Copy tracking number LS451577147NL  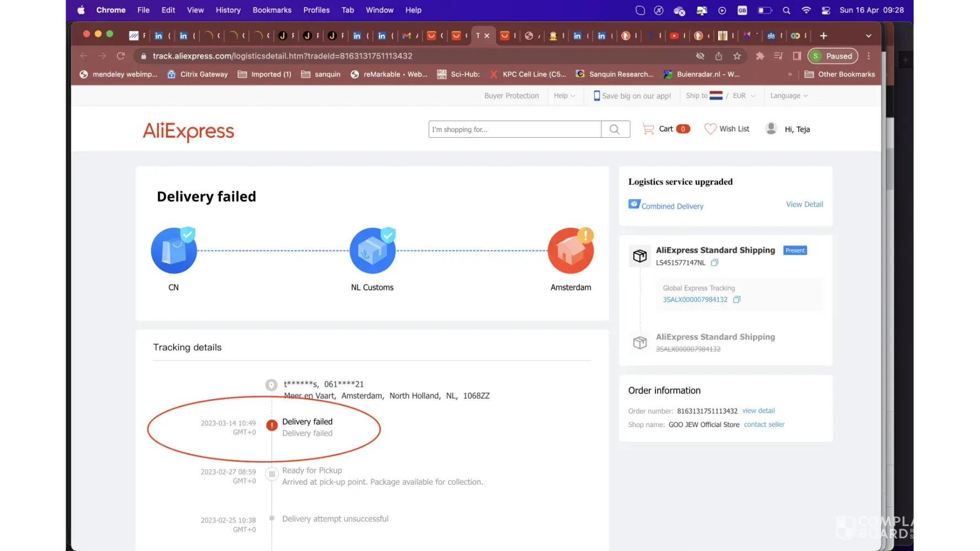tap(714, 263)
